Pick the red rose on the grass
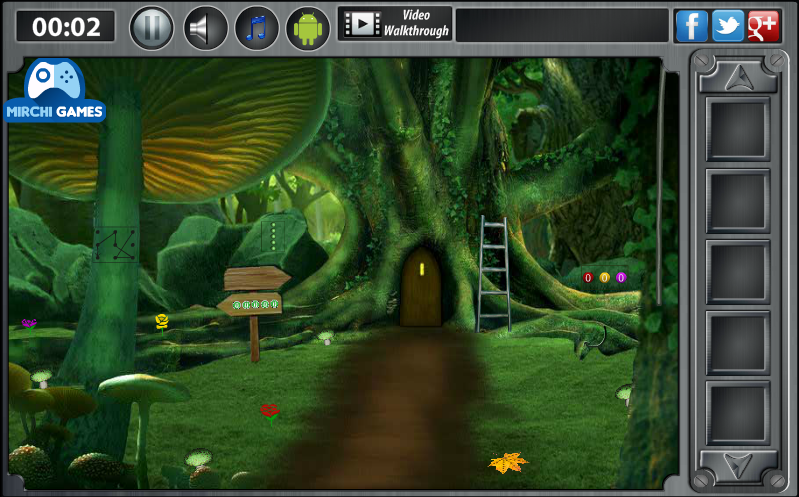Image resolution: width=799 pixels, height=497 pixels. [270, 413]
